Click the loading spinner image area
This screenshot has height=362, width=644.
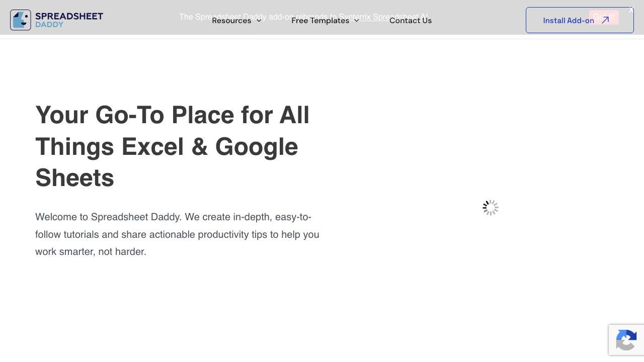pyautogui.click(x=491, y=208)
